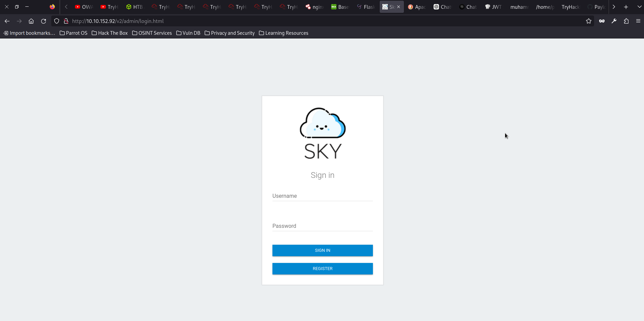Go back to the previous page
This screenshot has width=644, height=321.
pyautogui.click(x=7, y=21)
